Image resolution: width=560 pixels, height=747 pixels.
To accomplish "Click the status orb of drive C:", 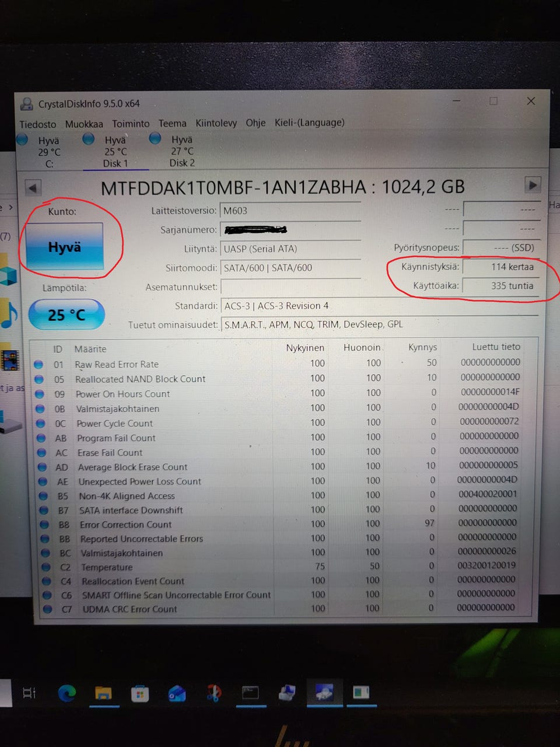I will click(x=23, y=139).
